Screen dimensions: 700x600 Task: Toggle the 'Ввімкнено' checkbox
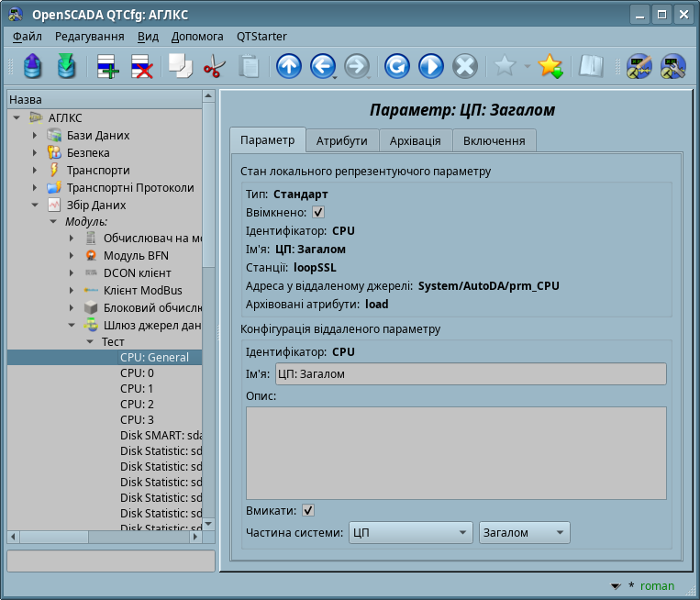click(x=318, y=212)
